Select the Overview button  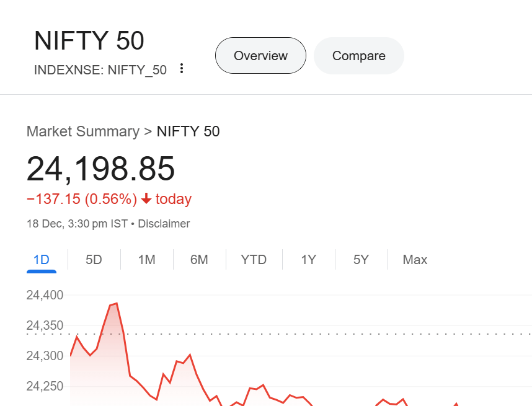pyautogui.click(x=260, y=56)
